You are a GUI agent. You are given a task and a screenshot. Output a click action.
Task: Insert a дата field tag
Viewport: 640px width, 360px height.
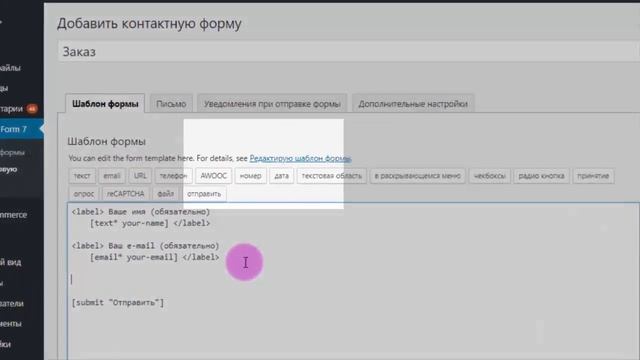tap(281, 176)
